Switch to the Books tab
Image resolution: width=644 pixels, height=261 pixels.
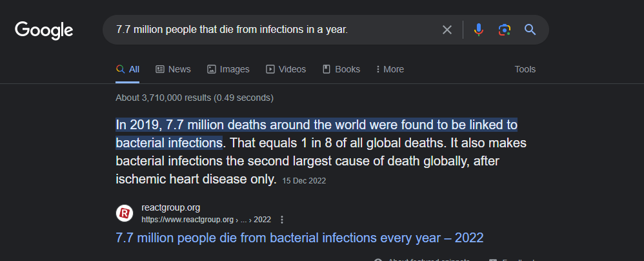(341, 69)
